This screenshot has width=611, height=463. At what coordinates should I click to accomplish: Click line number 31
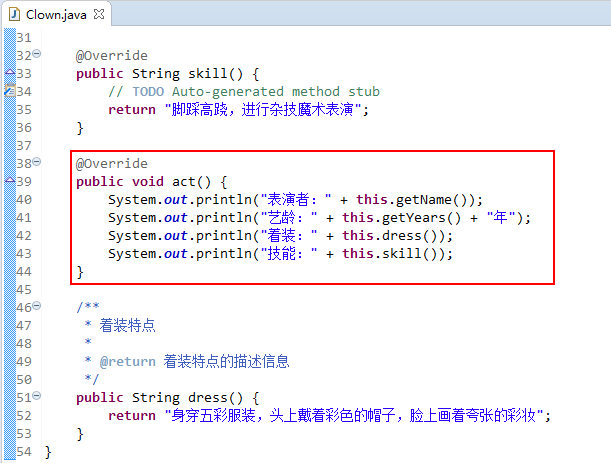click(x=24, y=38)
